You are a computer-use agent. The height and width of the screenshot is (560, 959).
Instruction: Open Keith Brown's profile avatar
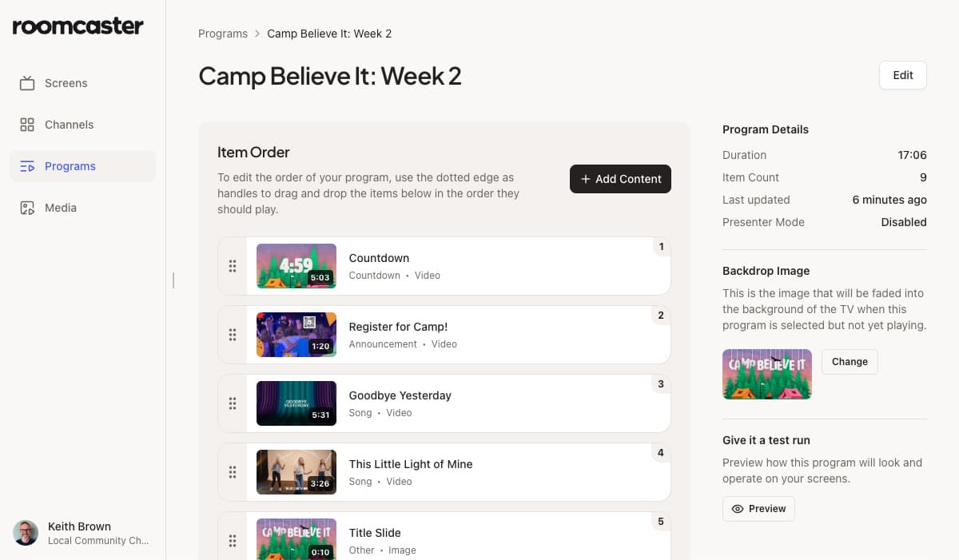coord(25,533)
